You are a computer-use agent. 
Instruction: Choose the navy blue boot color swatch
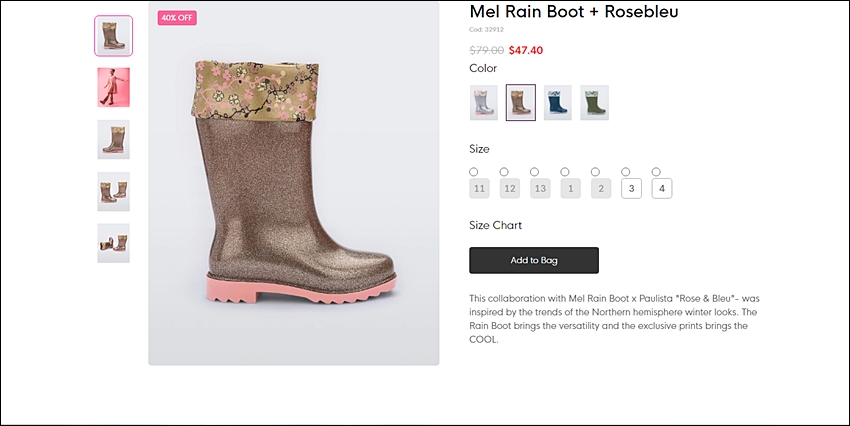[557, 102]
